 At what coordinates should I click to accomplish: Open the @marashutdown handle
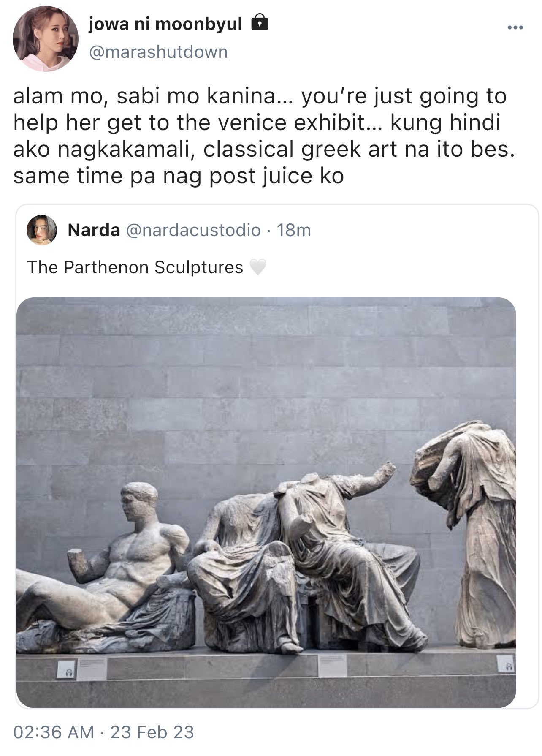pos(158,52)
